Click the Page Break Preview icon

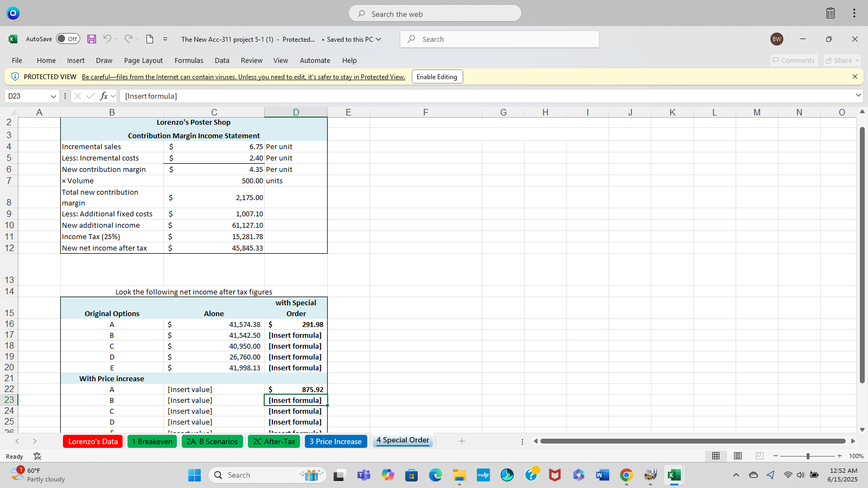click(x=758, y=456)
